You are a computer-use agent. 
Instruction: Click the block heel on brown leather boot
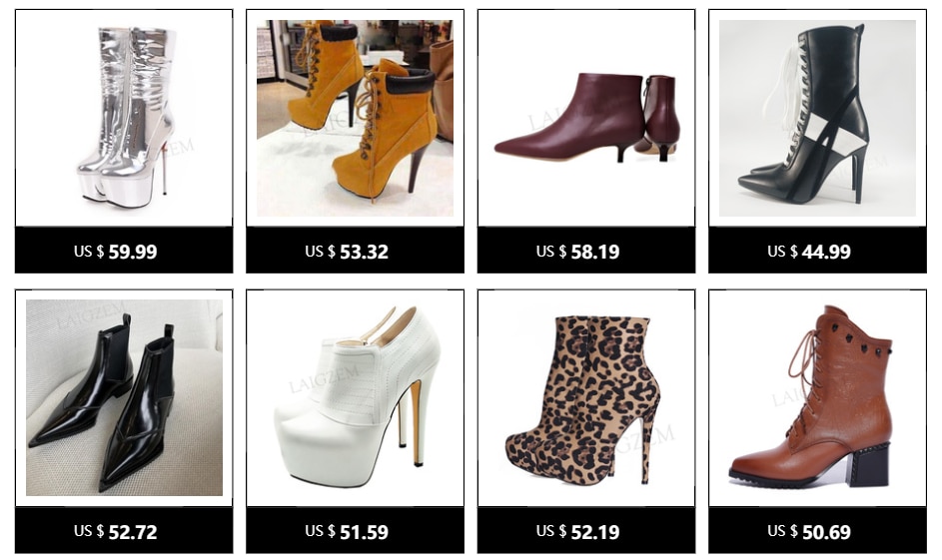(x=867, y=463)
